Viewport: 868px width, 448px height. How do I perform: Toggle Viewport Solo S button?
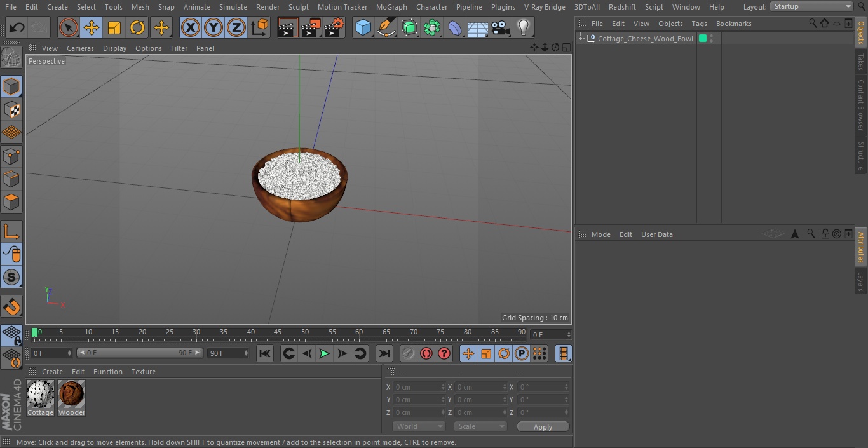(11, 277)
